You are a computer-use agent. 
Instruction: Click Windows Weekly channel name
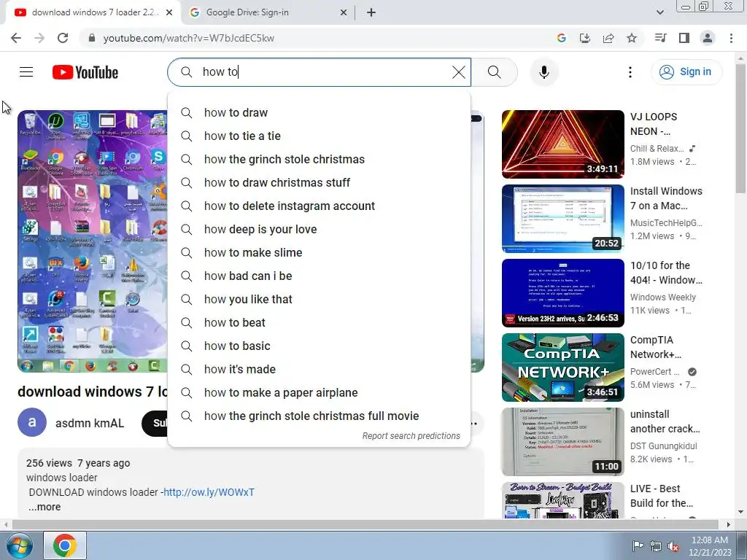(x=662, y=297)
